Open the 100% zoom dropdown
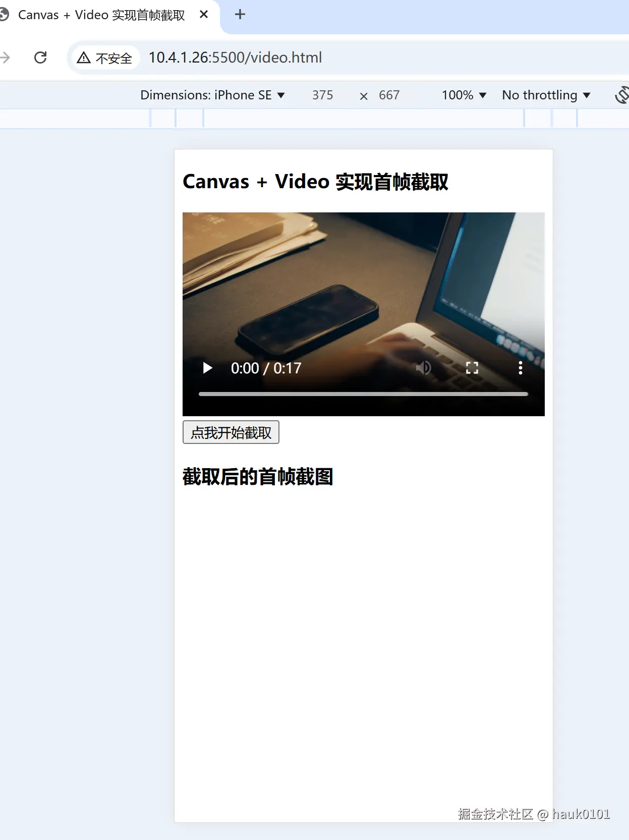This screenshot has width=629, height=840. (464, 95)
